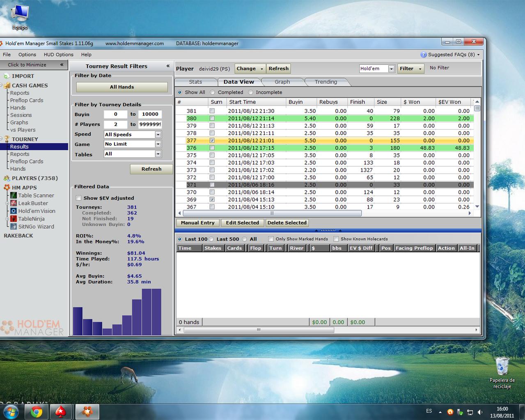Image resolution: width=525 pixels, height=420 pixels.
Task: Click the All Hands date filter button
Action: [122, 87]
